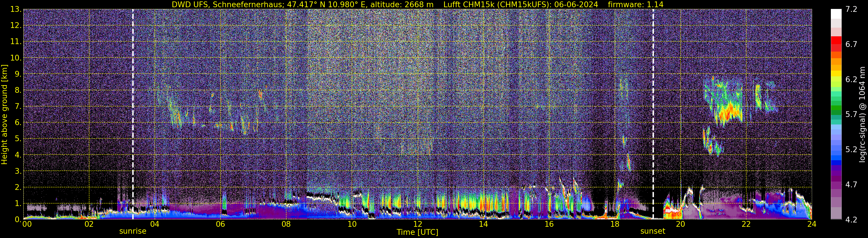Click the colorbar value 7.2
Image resolution: width=868 pixels, height=238 pixels.
(x=851, y=10)
